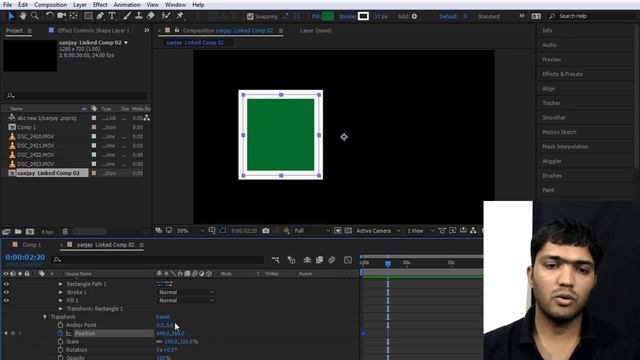Screen dimensions: 640x360
Task: Hide Rectangle Path 1 eye toggle
Action: (6, 284)
